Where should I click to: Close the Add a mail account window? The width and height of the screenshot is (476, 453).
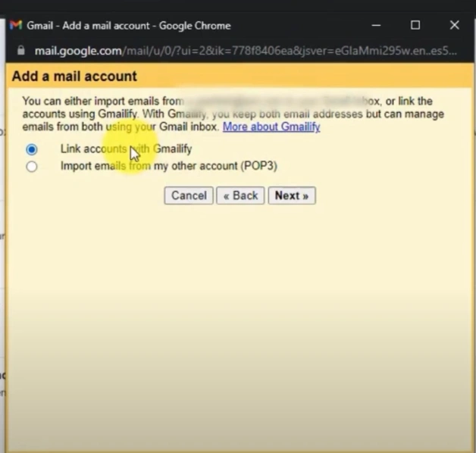pyautogui.click(x=455, y=25)
